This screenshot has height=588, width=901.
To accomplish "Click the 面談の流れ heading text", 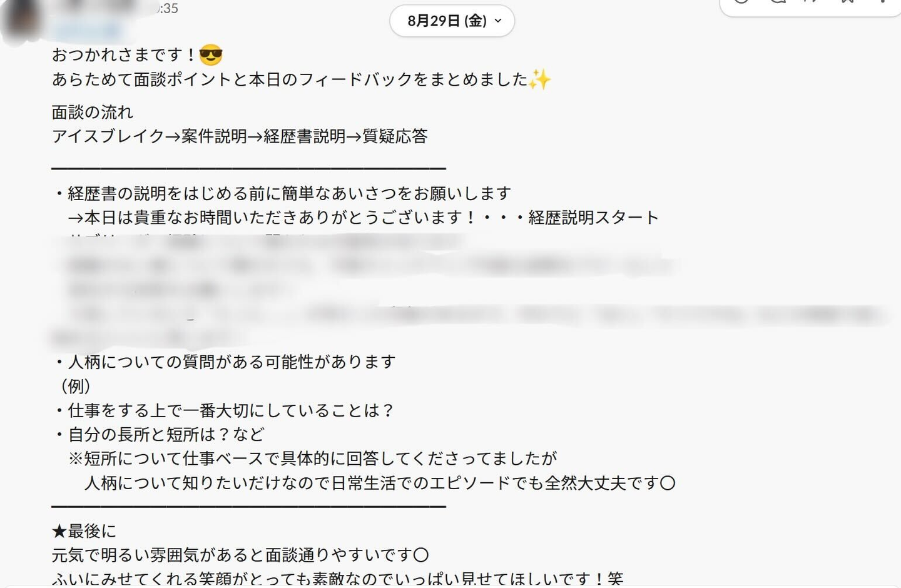I will (93, 113).
